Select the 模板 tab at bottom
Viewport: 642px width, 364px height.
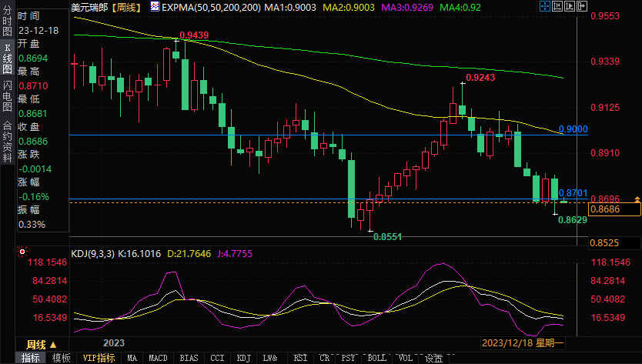61,358
